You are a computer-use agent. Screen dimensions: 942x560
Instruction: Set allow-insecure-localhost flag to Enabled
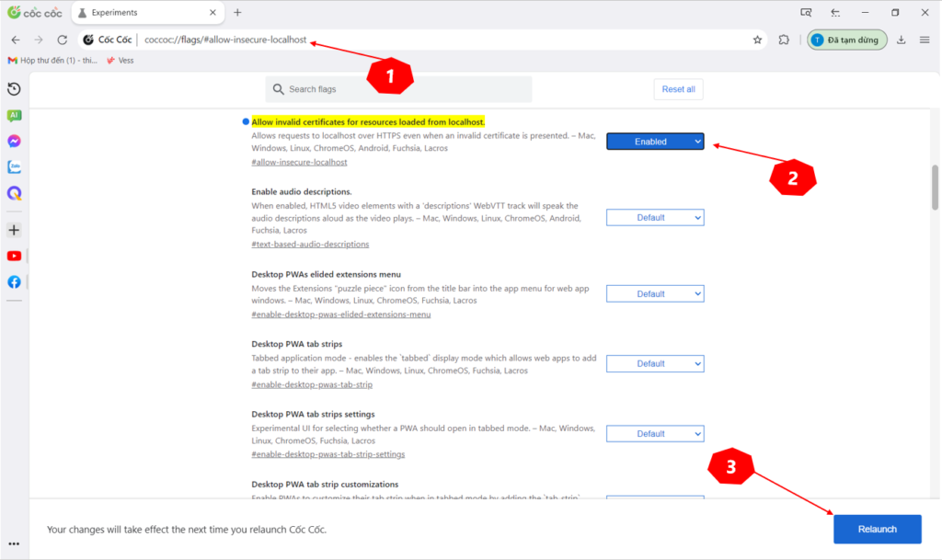[x=655, y=142]
